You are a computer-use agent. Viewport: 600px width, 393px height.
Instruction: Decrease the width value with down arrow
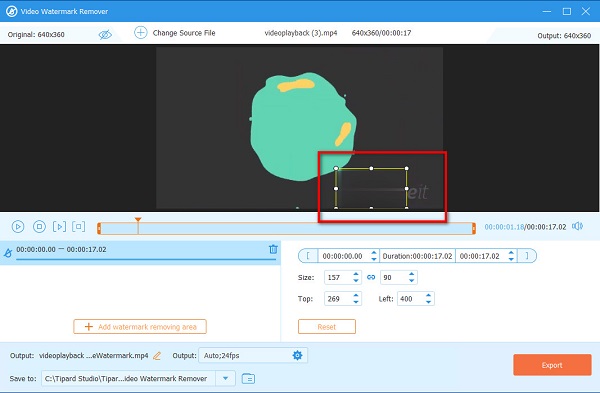pos(356,281)
